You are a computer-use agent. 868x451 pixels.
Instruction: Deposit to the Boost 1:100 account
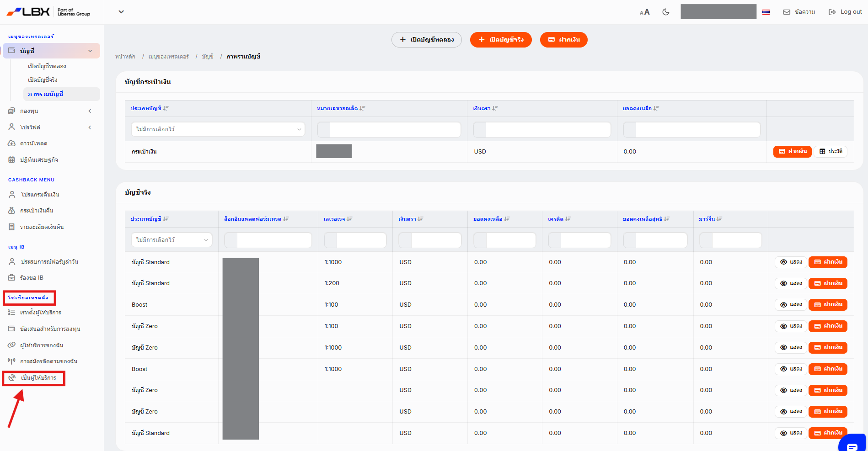[828, 305]
